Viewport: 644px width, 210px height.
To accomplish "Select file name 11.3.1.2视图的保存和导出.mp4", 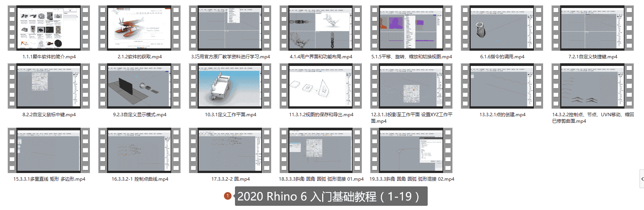I will tap(321, 115).
